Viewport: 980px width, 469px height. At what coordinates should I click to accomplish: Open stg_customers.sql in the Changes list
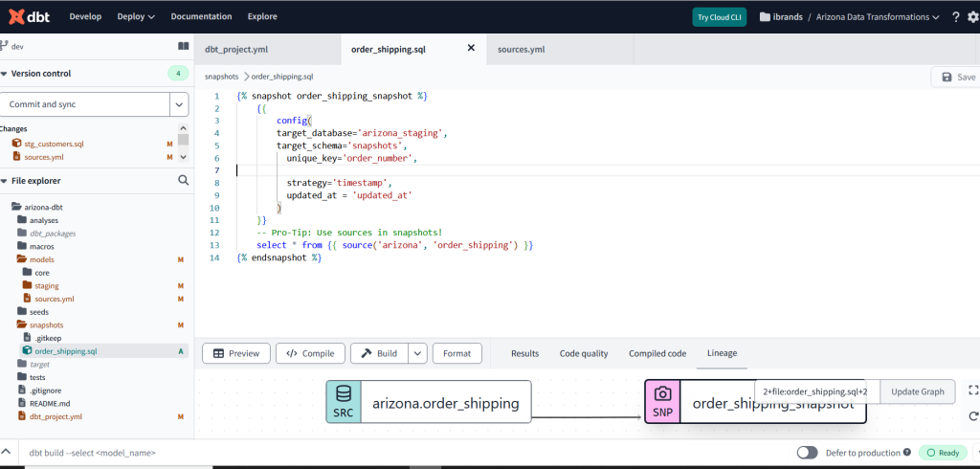click(x=54, y=143)
